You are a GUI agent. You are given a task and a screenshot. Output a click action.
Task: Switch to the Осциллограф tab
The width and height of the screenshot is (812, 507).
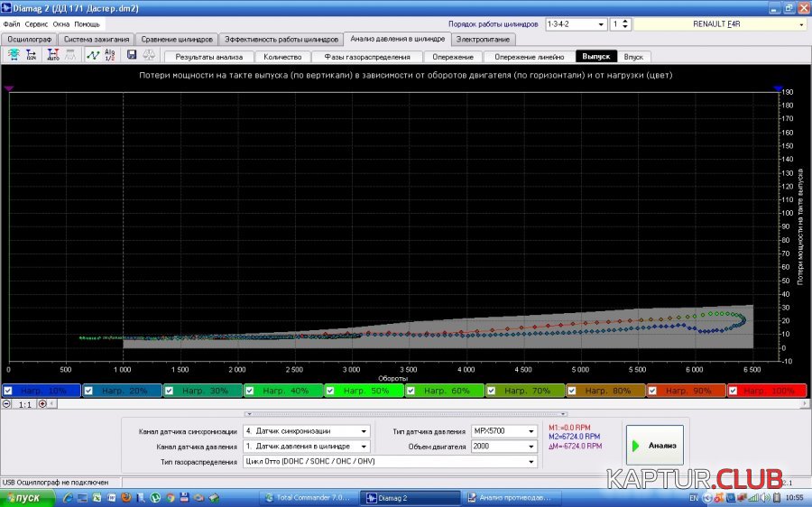[30, 40]
